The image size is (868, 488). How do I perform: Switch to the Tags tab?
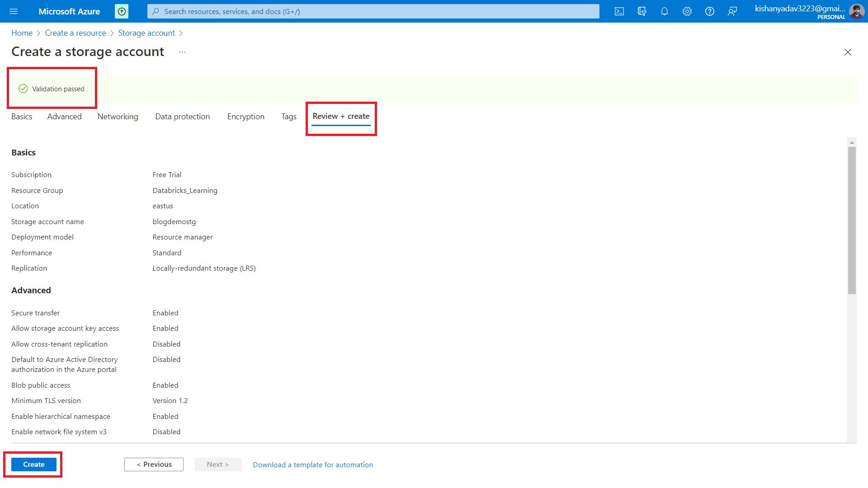289,117
